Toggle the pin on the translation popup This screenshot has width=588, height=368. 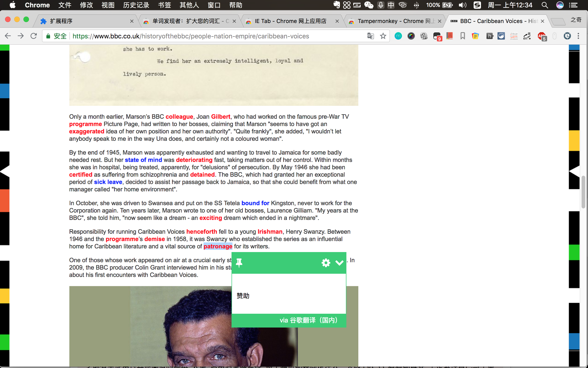239,263
